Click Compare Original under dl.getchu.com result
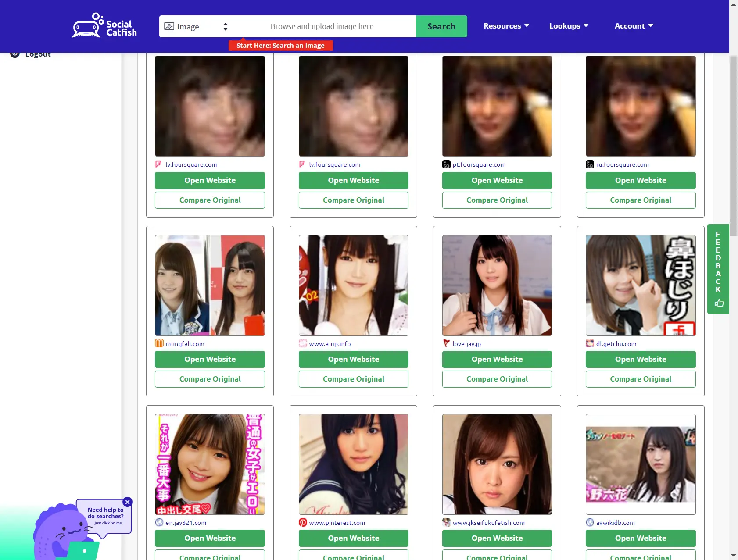Image resolution: width=738 pixels, height=560 pixels. pyautogui.click(x=640, y=379)
